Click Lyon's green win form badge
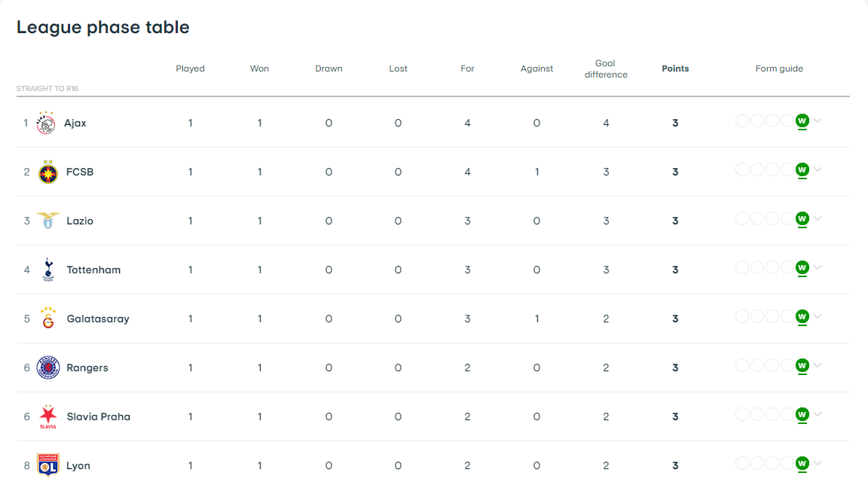The width and height of the screenshot is (868, 485). click(802, 463)
